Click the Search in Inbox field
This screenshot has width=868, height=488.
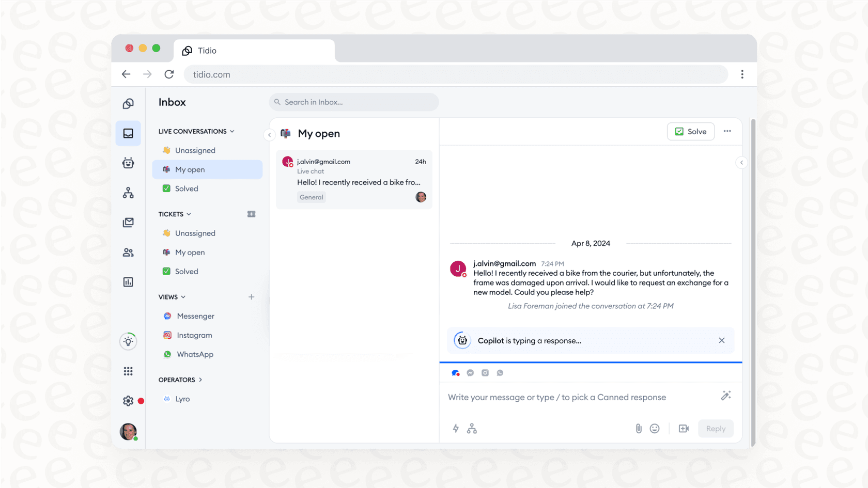(x=353, y=102)
